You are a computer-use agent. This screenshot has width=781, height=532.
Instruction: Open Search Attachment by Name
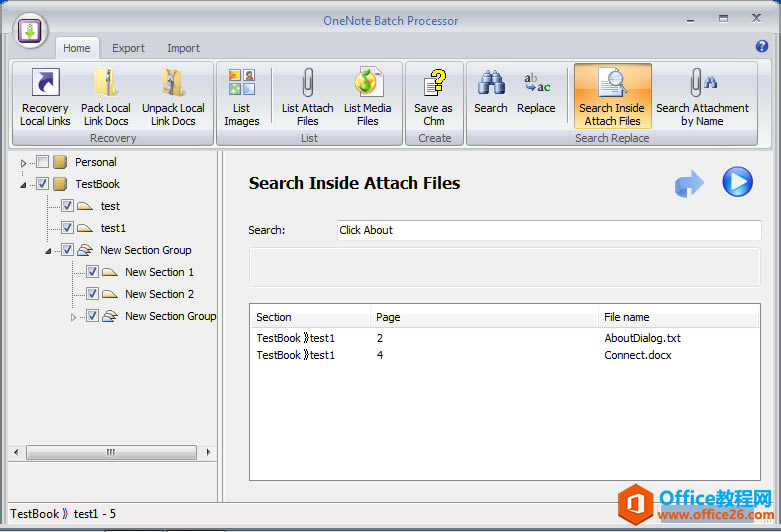point(702,83)
